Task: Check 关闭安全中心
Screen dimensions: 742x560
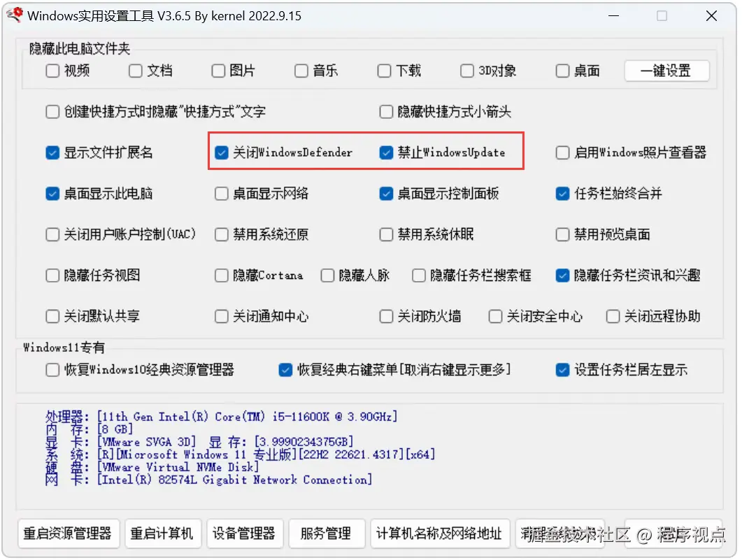Action: [495, 317]
